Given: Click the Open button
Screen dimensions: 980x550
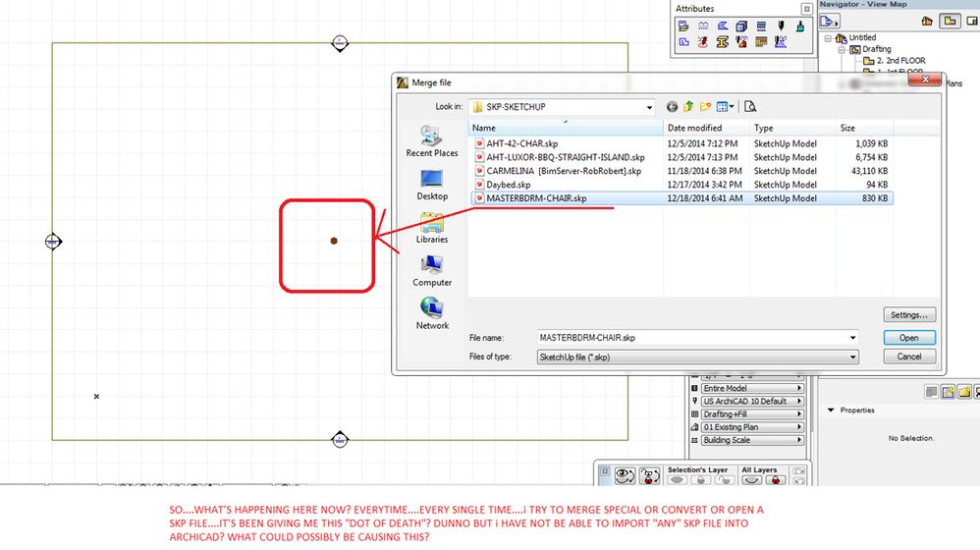Looking at the screenshot, I should (909, 338).
